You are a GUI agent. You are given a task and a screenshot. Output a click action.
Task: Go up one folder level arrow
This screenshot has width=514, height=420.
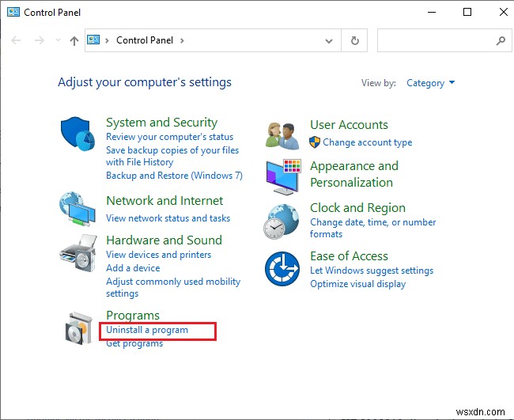point(74,40)
